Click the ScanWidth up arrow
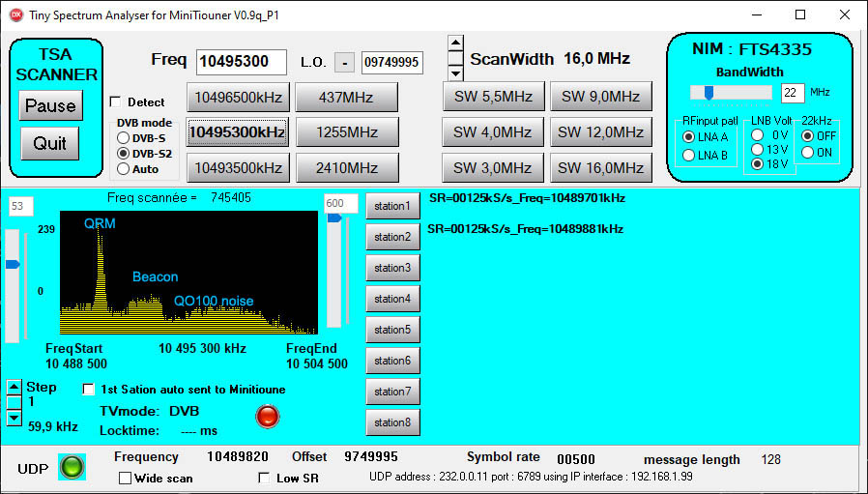 pyautogui.click(x=455, y=44)
